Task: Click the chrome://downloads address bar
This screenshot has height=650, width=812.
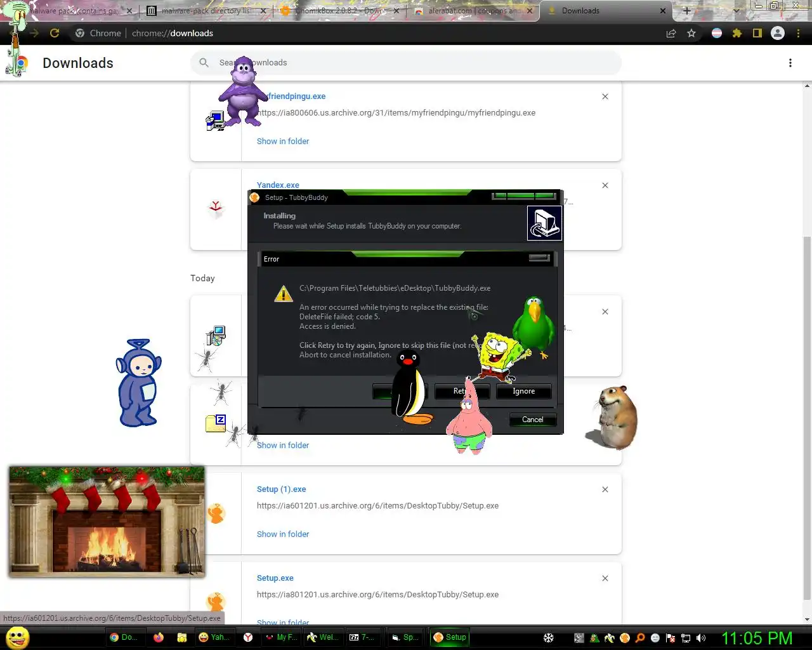Action: coord(368,33)
